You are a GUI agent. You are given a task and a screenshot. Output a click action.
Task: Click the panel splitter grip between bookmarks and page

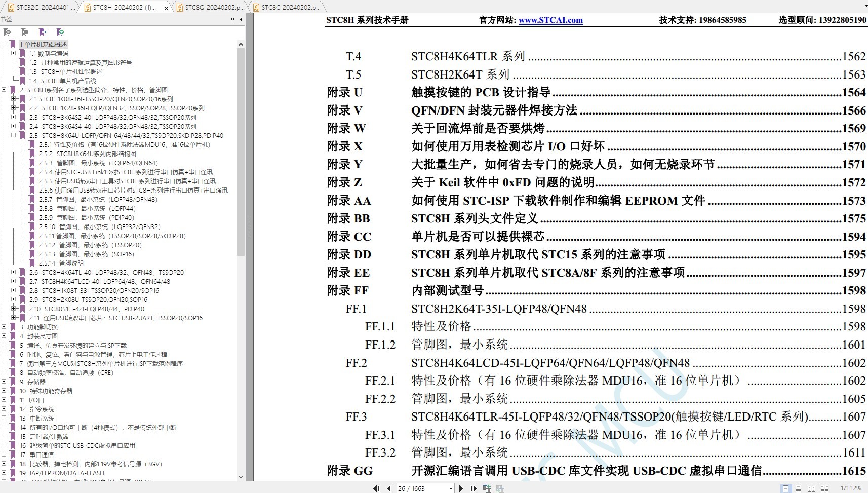point(249,228)
